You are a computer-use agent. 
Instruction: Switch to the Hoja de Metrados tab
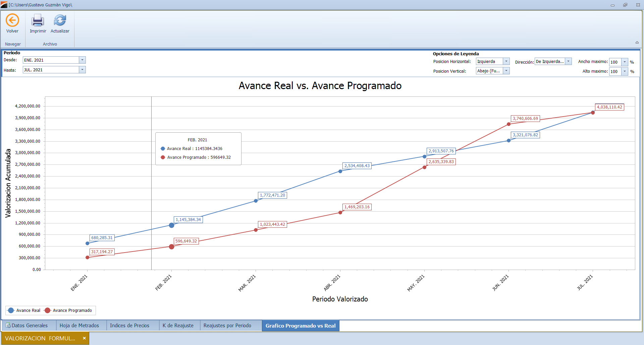[79, 326]
